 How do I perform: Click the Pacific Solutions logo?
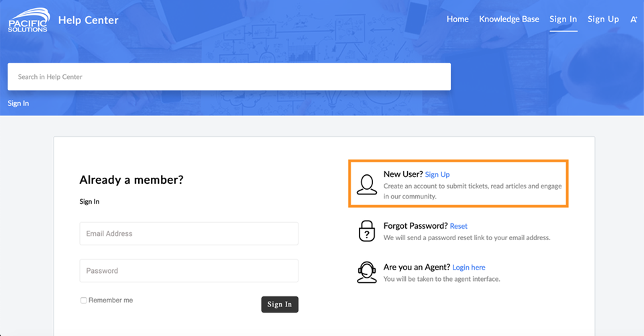click(x=29, y=20)
